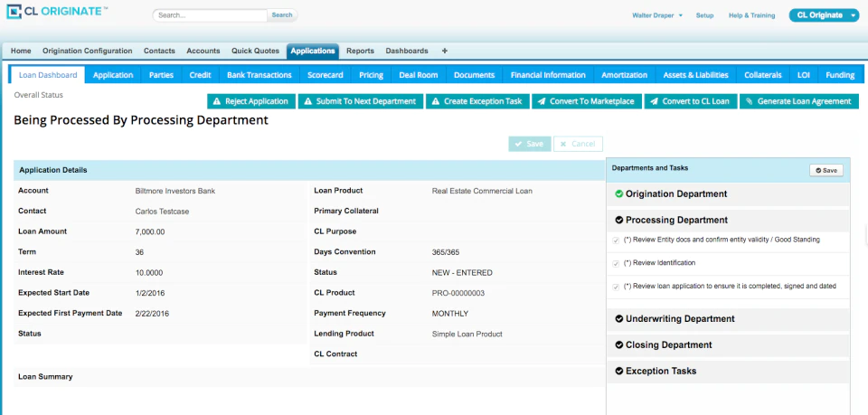Open the Origination Configuration tab
The height and width of the screenshot is (415, 868).
[x=88, y=51]
